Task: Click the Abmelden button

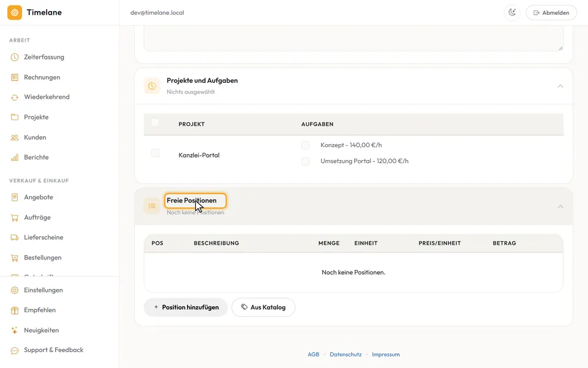Action: 551,12
